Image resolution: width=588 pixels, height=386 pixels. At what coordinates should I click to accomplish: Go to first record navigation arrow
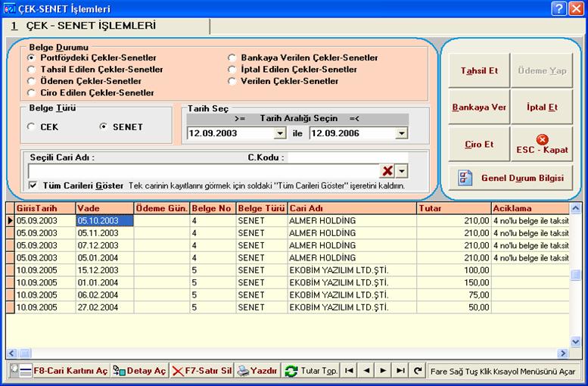(x=349, y=371)
